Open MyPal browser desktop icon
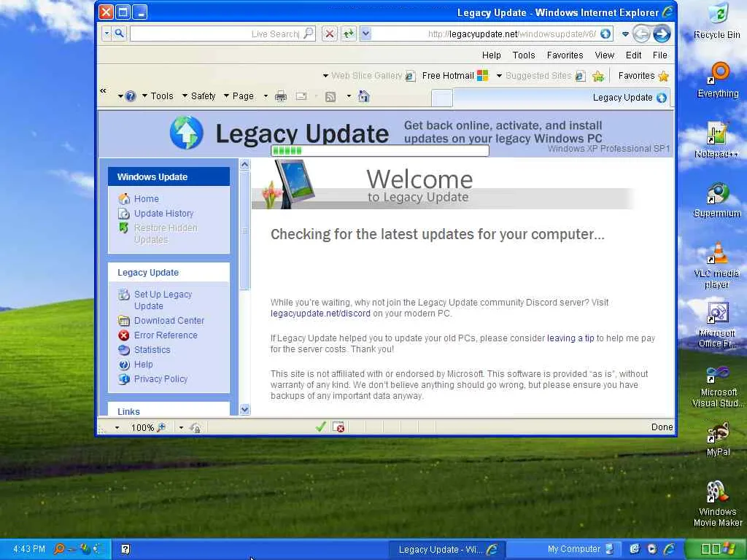747x560 pixels. (718, 439)
